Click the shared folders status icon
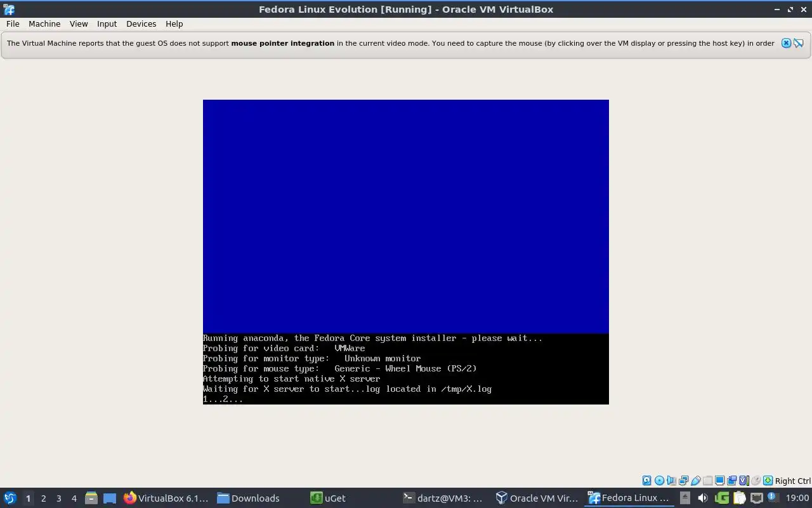This screenshot has height=508, width=812. click(x=707, y=481)
